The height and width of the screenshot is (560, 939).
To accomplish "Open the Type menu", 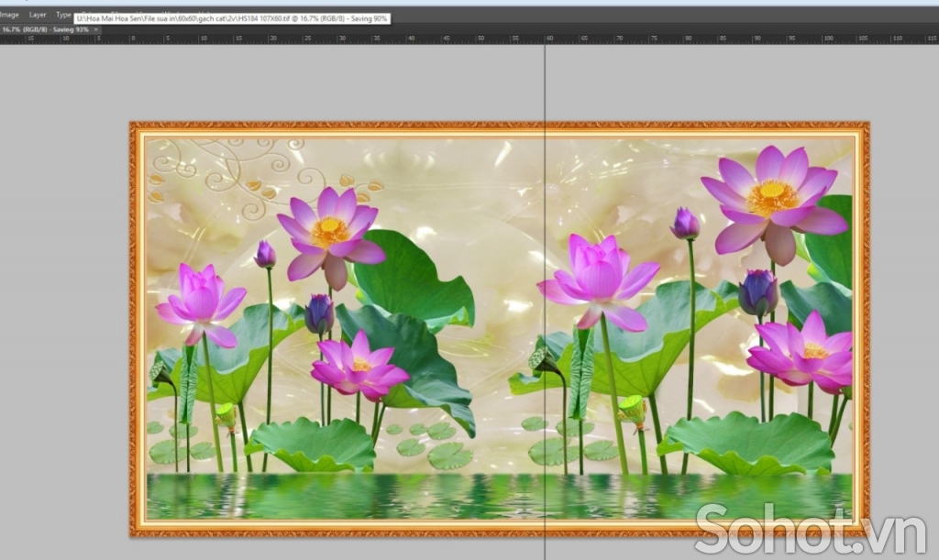I will (x=63, y=15).
